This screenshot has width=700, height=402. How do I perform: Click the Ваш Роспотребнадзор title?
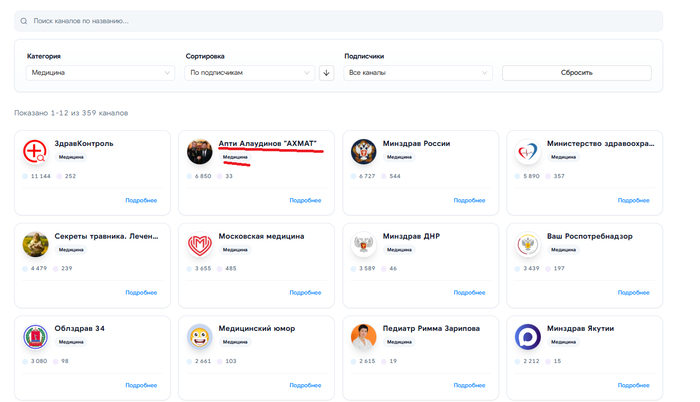590,236
